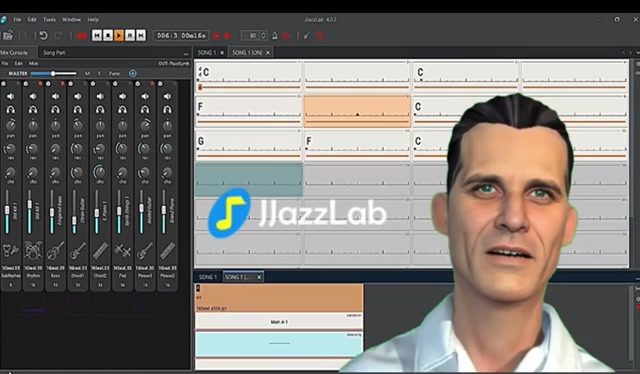Click the percussion icon on first mixer channel
Viewport: 640px width, 374px height.
pos(11,250)
